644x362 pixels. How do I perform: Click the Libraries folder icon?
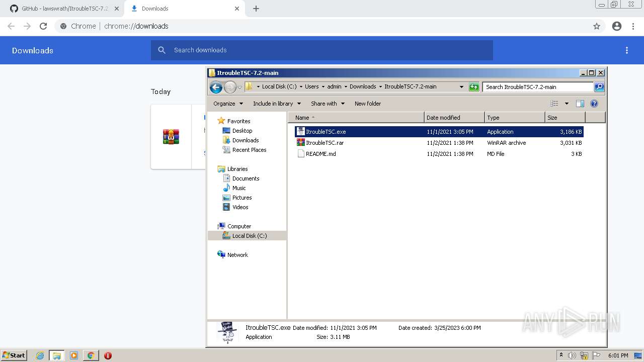coord(221,169)
